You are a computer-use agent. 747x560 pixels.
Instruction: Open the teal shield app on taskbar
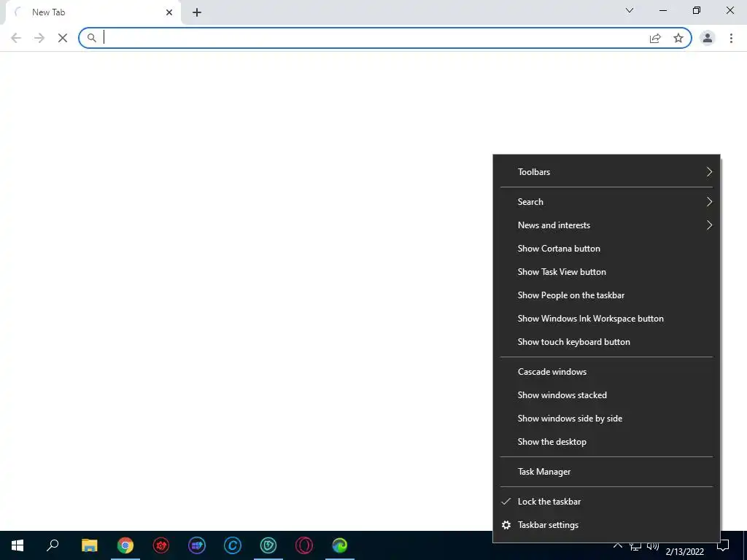tap(268, 545)
